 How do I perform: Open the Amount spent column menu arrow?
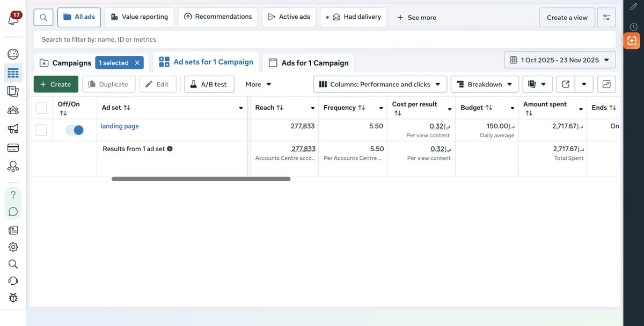pos(581,109)
